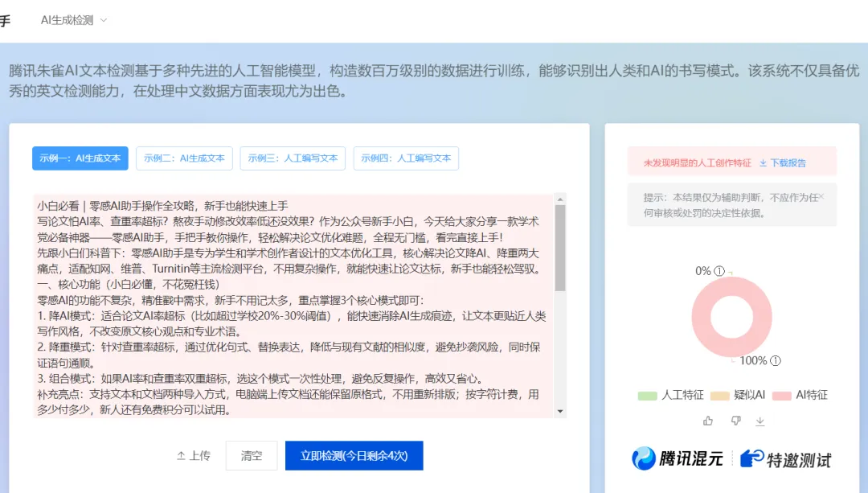Viewport: 868px width, 493px height.
Task: Select 示例二：AI生成文本 example
Action: pyautogui.click(x=184, y=158)
